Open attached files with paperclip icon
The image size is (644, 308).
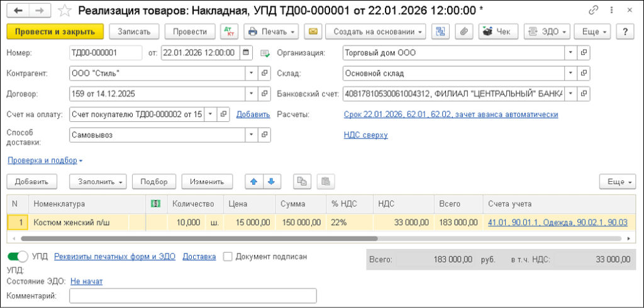(462, 31)
